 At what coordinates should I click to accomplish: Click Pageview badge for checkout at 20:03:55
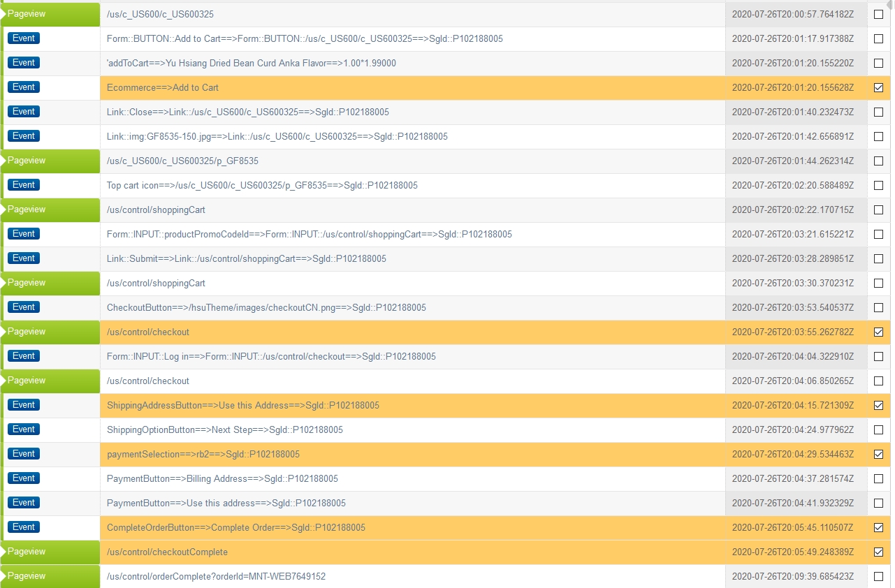[x=50, y=332]
